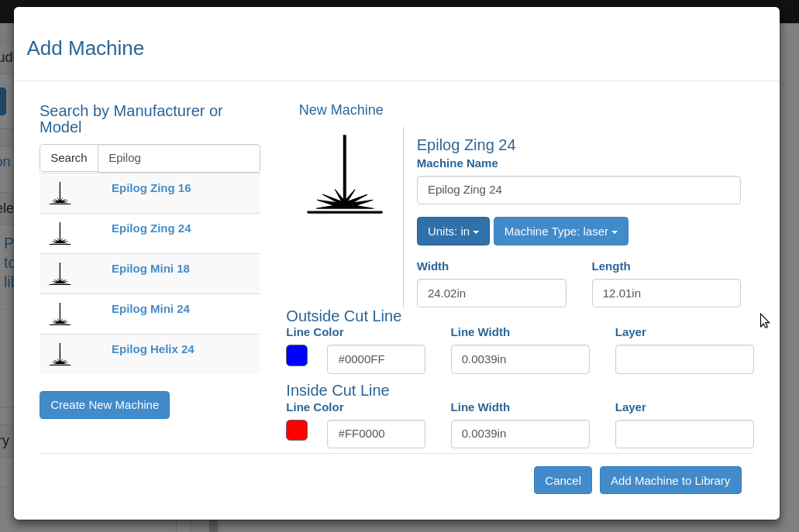This screenshot has width=799, height=532.
Task: Edit the #FF0000 color hex field
Action: click(x=376, y=434)
